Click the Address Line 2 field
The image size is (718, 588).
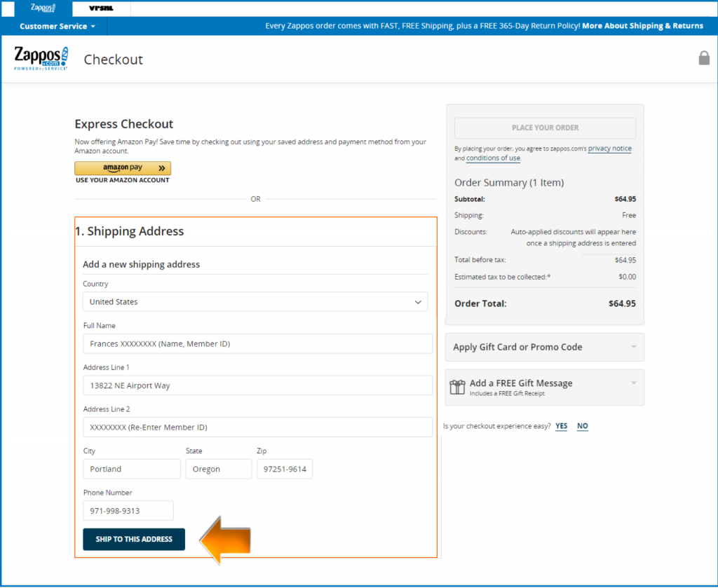(x=257, y=427)
